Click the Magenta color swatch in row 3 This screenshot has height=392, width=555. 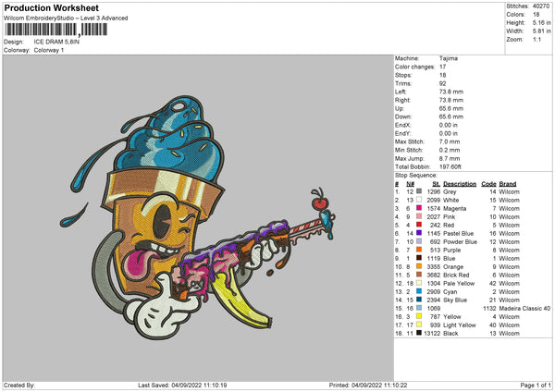pos(419,208)
